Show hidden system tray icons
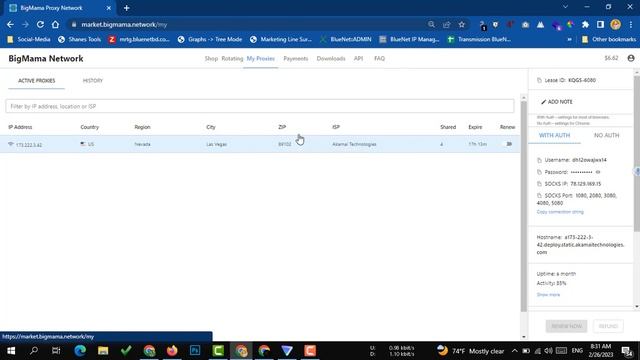 pos(514,351)
